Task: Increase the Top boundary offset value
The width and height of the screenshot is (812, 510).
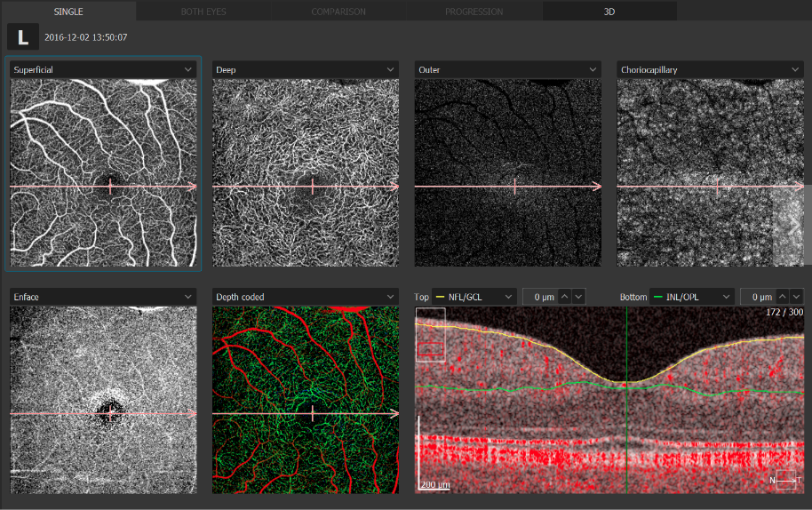Action: point(564,296)
